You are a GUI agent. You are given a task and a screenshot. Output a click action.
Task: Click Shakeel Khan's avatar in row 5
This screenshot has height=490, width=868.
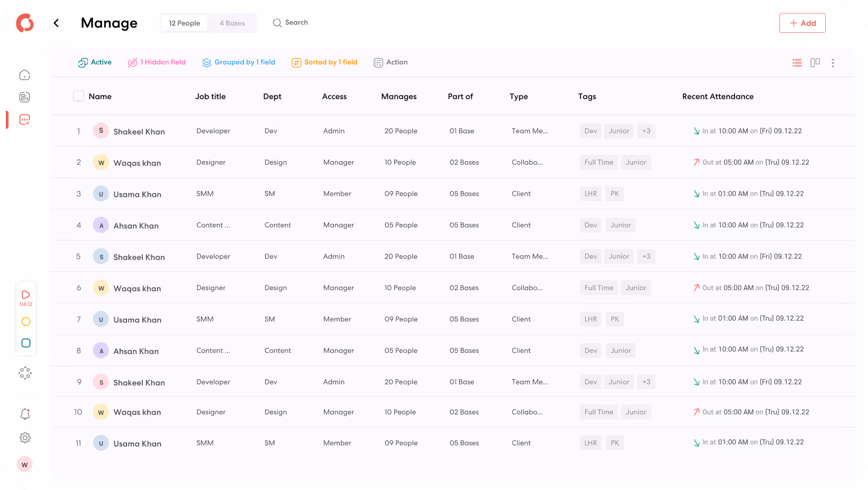click(x=101, y=257)
